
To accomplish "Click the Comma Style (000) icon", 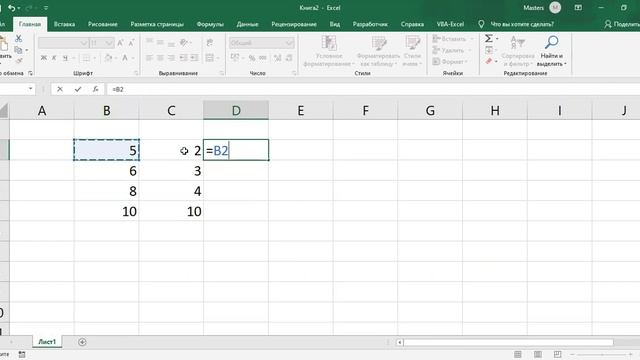I will [x=262, y=58].
